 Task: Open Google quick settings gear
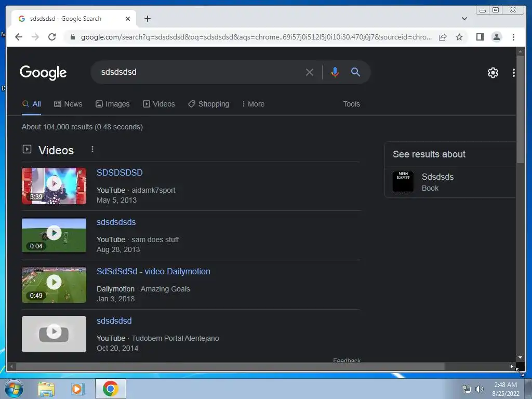pos(493,73)
